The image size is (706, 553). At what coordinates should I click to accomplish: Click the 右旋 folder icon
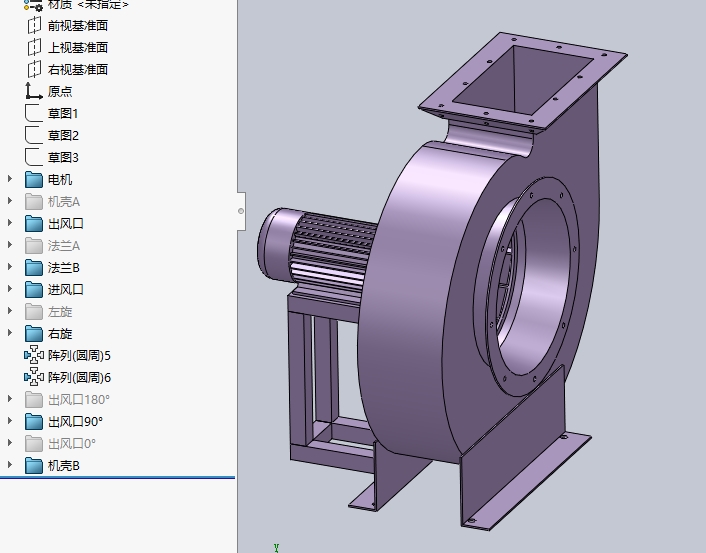click(x=34, y=333)
